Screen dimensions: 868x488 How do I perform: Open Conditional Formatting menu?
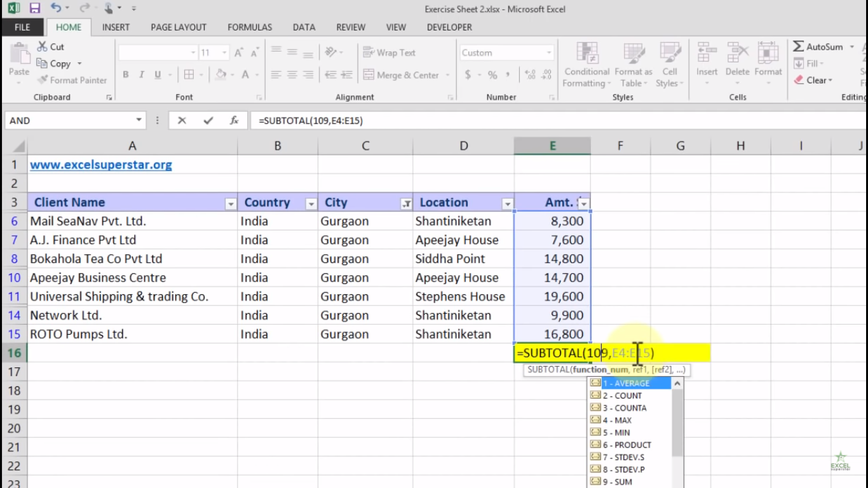587,65
